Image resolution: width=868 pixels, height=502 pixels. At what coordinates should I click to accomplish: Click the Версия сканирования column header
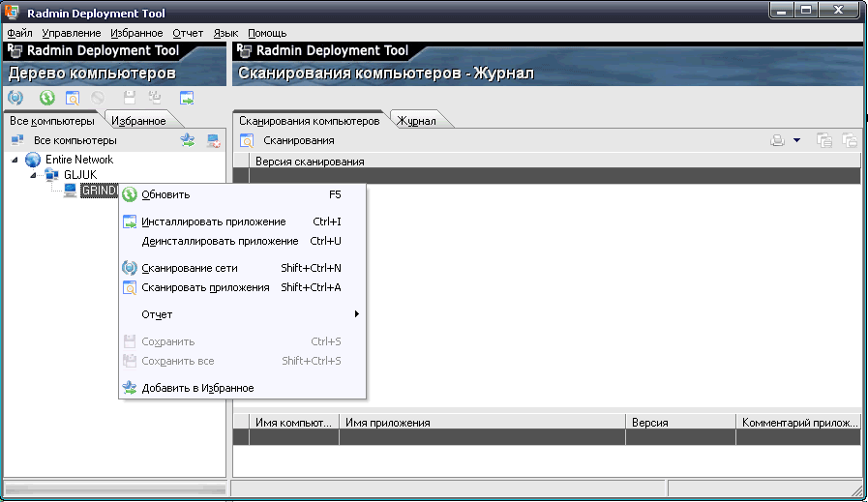(x=554, y=162)
